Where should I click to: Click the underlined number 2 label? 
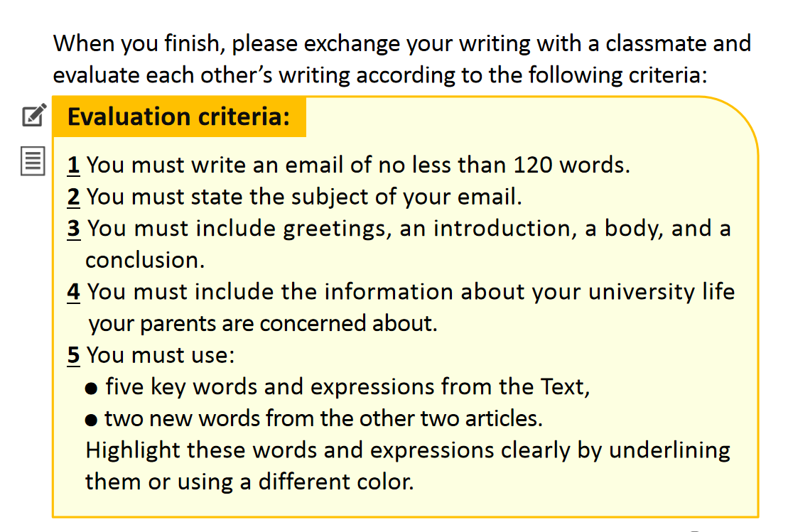point(73,197)
